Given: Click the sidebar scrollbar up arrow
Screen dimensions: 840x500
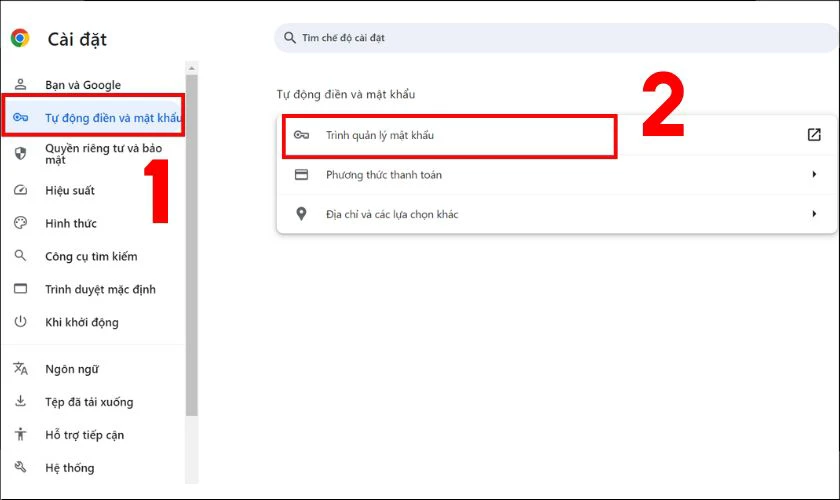Looking at the screenshot, I should 192,68.
